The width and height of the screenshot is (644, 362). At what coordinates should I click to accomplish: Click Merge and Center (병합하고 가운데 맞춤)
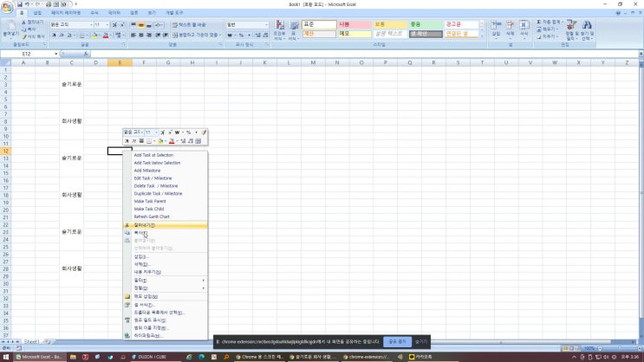tap(196, 36)
